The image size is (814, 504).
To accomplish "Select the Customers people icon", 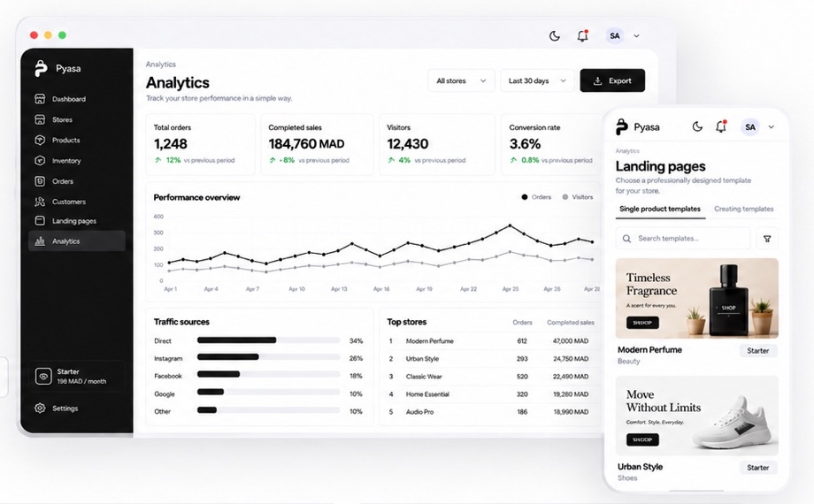I will coord(40,202).
